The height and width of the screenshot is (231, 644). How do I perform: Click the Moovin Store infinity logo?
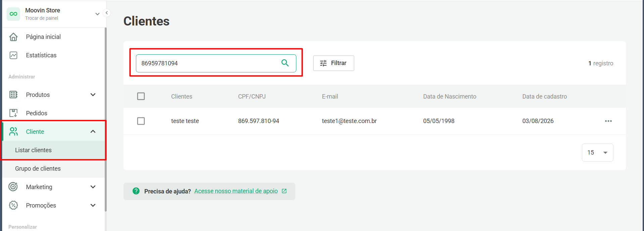13,14
